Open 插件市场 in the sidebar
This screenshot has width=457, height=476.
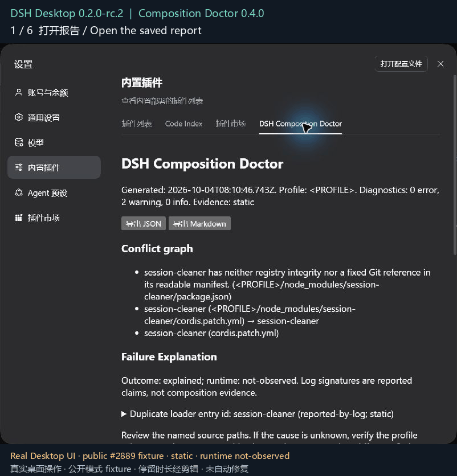(54, 218)
